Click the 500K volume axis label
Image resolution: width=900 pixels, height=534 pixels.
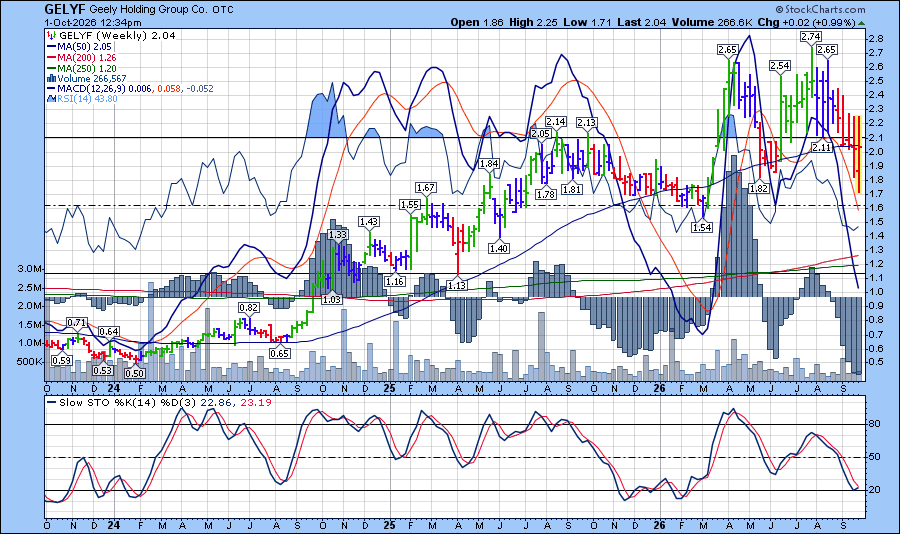(x=29, y=362)
